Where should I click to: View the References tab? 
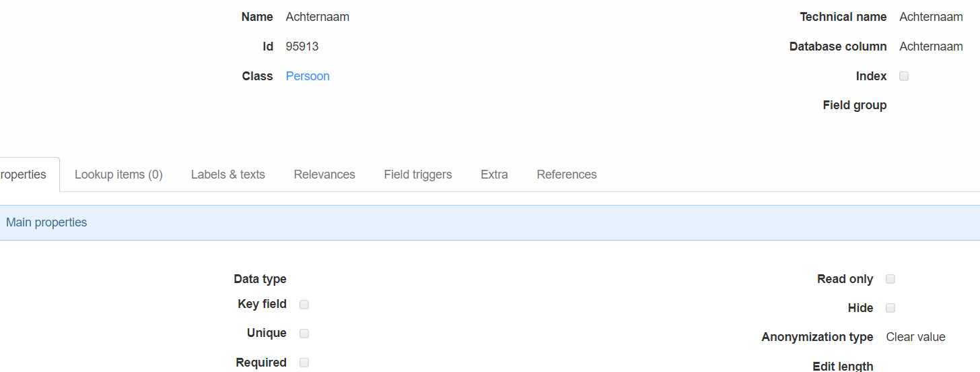point(567,175)
